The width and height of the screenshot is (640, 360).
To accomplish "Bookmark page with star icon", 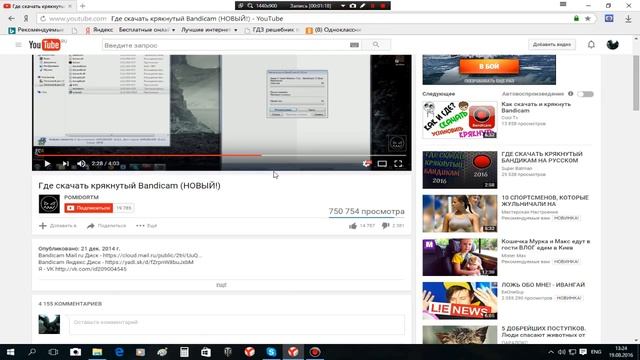I will pyautogui.click(x=588, y=18).
